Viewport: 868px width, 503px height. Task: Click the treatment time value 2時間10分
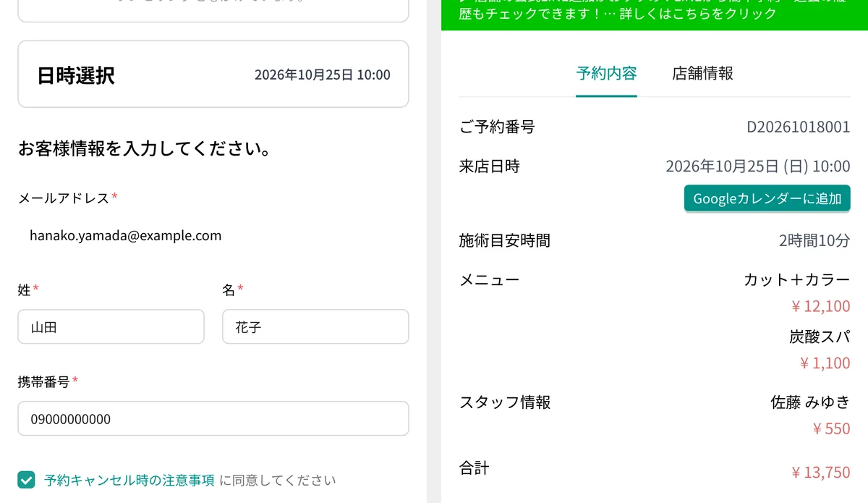coord(814,240)
